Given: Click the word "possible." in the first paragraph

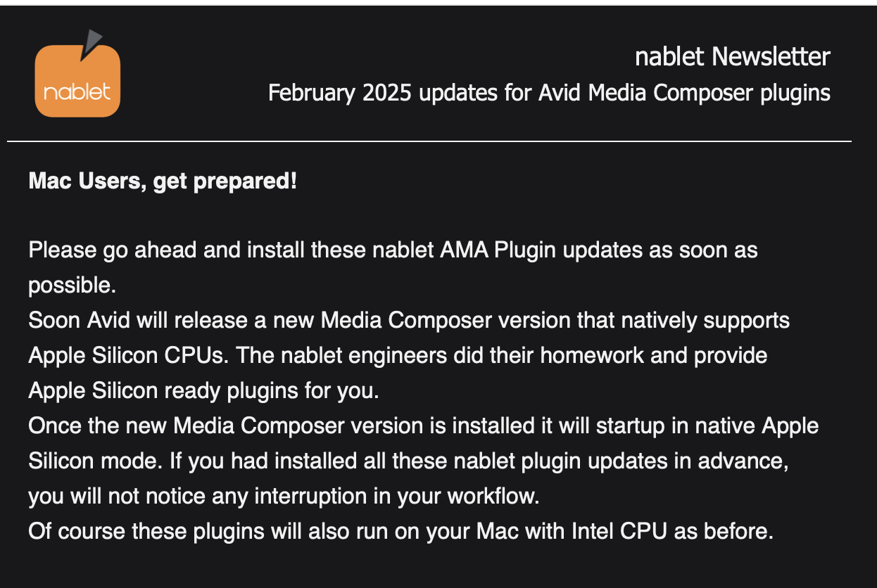Looking at the screenshot, I should [x=72, y=285].
